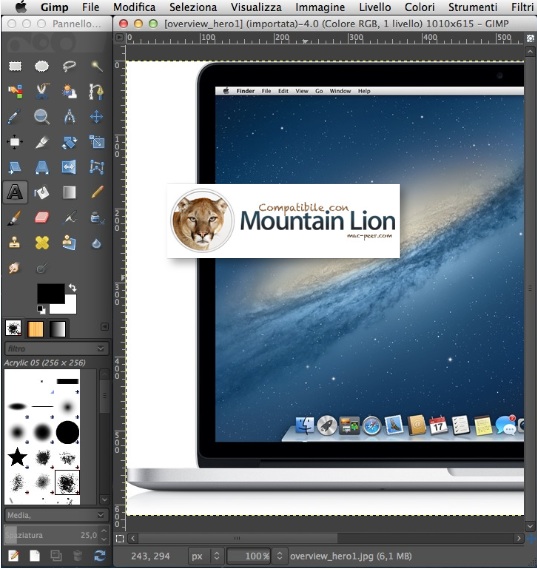
Task: Click the active brush indicator
Action: pyautogui.click(x=14, y=329)
